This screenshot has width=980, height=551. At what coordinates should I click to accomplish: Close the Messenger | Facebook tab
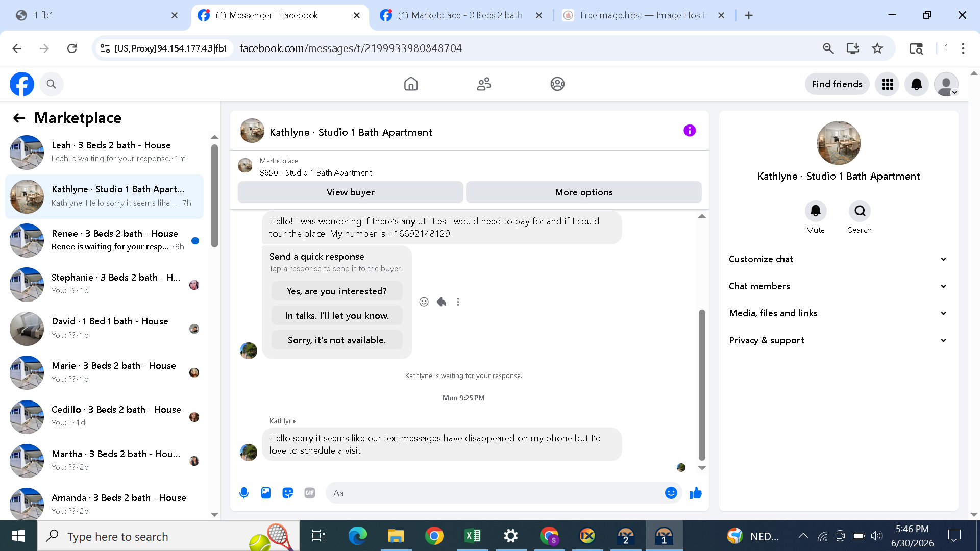pyautogui.click(x=357, y=15)
